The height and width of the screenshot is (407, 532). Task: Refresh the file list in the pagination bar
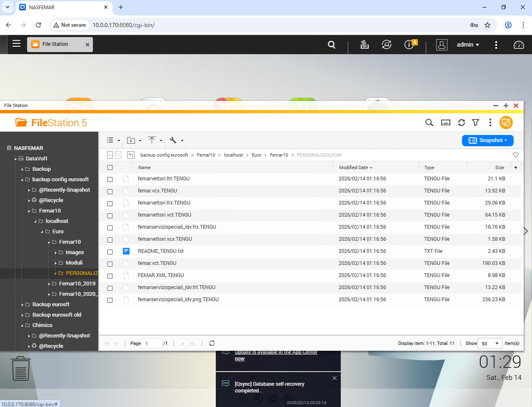tap(212, 343)
